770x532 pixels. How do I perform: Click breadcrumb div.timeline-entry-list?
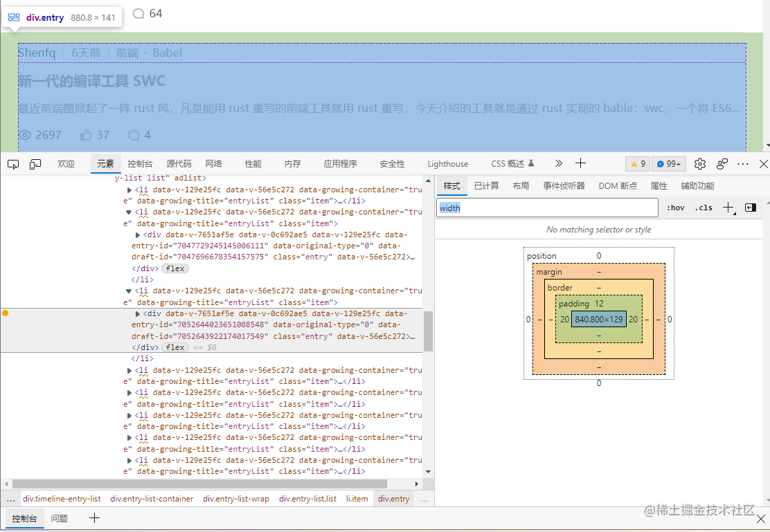pos(62,499)
